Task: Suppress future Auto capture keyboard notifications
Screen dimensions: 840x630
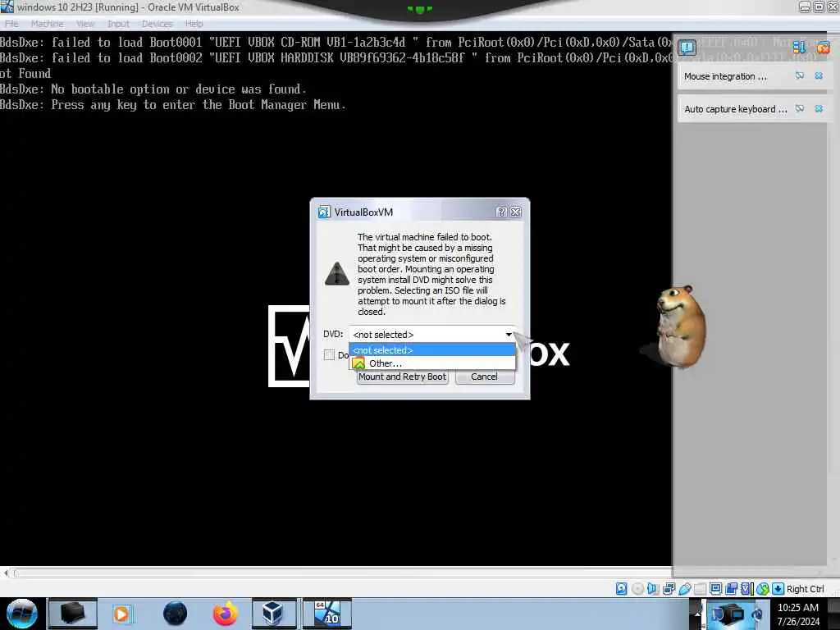Action: click(x=799, y=109)
